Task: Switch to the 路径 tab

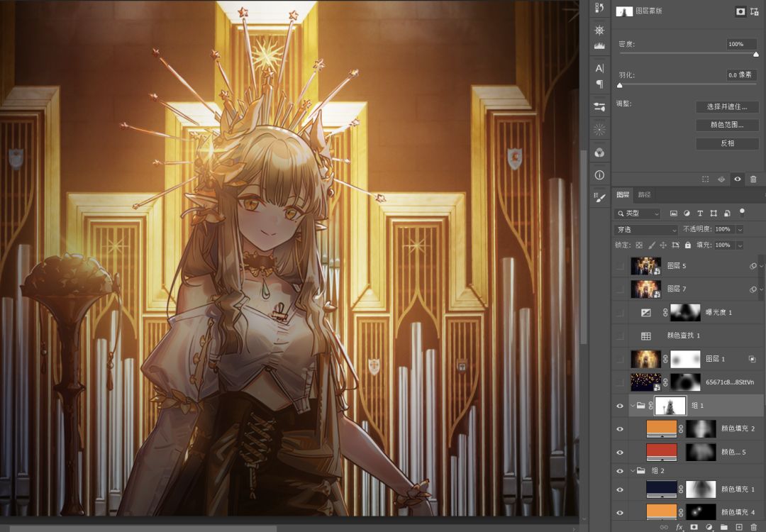Action: [x=644, y=194]
